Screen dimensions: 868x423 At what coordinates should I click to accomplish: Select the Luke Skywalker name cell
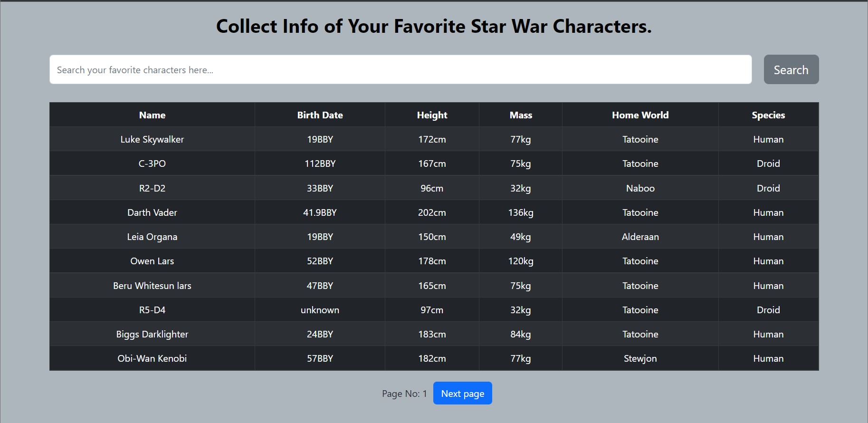152,139
